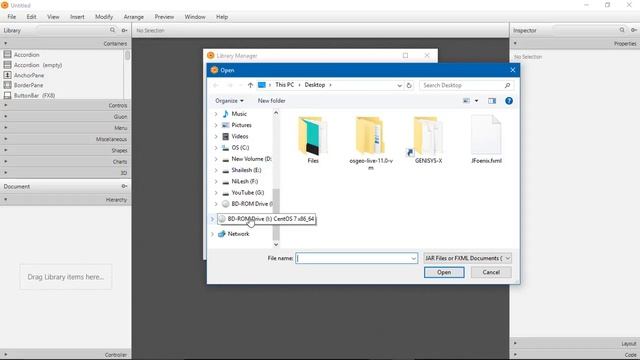Select the ButtonBar (FX8) icon
The image size is (640, 360).
pos(7,95)
